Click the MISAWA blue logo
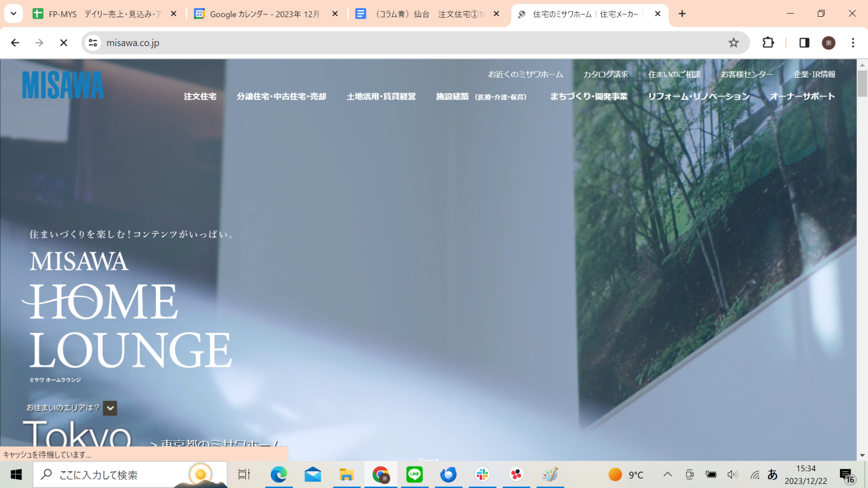This screenshot has height=488, width=868. (63, 85)
